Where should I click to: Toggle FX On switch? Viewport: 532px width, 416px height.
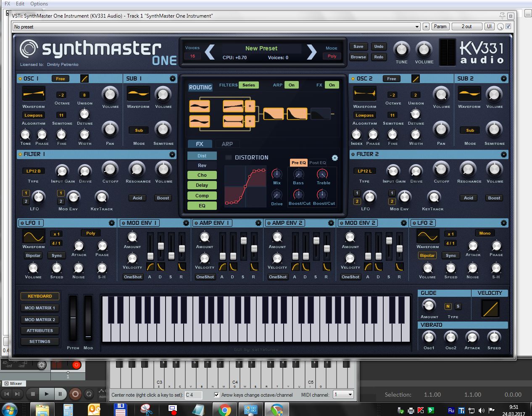[332, 85]
